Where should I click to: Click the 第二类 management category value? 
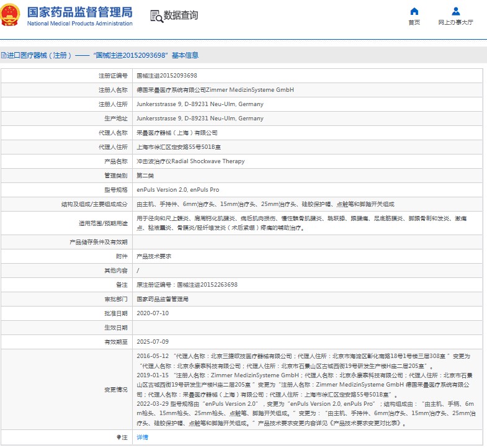point(145,176)
